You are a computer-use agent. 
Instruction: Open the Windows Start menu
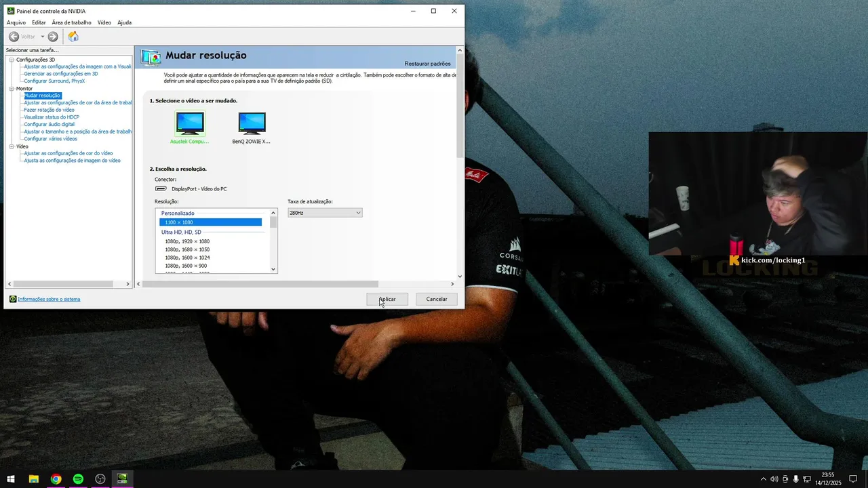11,479
